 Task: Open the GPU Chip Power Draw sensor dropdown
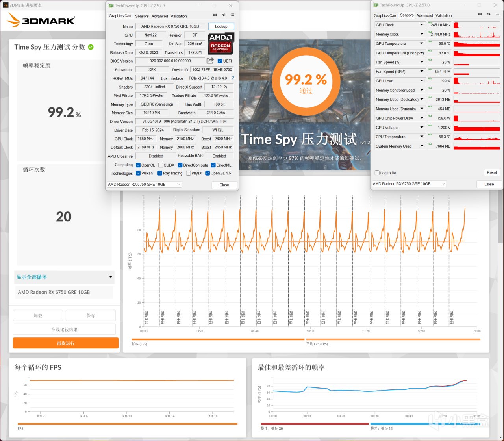pos(422,118)
